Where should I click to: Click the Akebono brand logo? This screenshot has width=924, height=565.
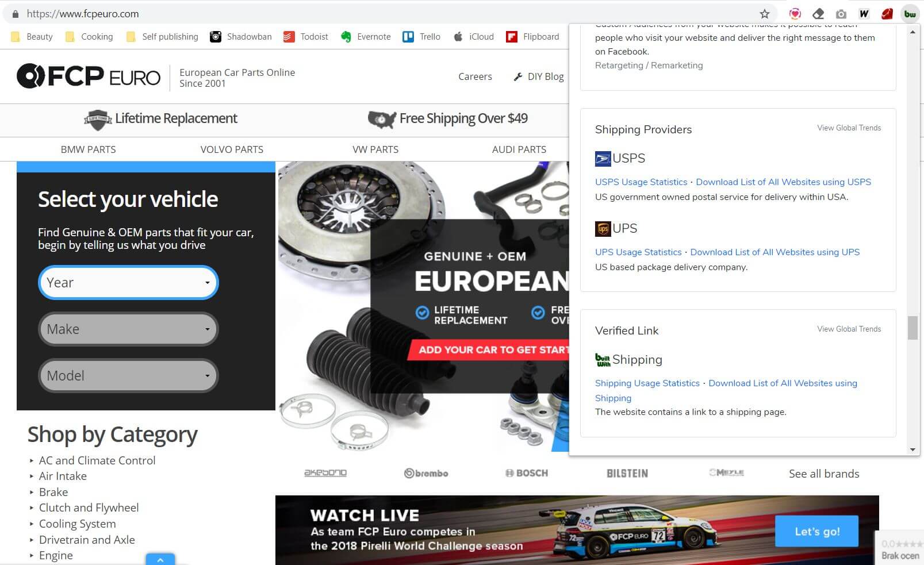(325, 473)
